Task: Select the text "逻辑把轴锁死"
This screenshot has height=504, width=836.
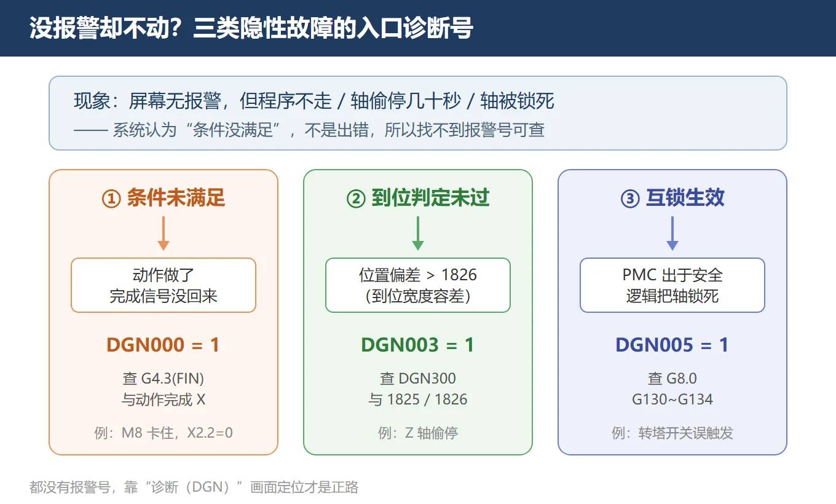Action: coord(672,296)
